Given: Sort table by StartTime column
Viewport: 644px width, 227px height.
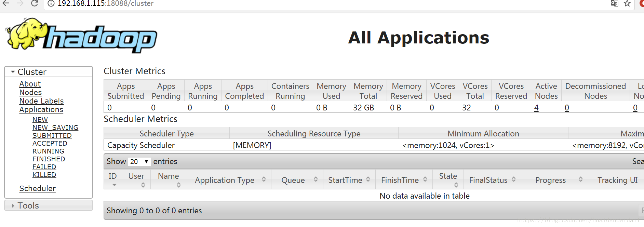Looking at the screenshot, I should coord(349,180).
